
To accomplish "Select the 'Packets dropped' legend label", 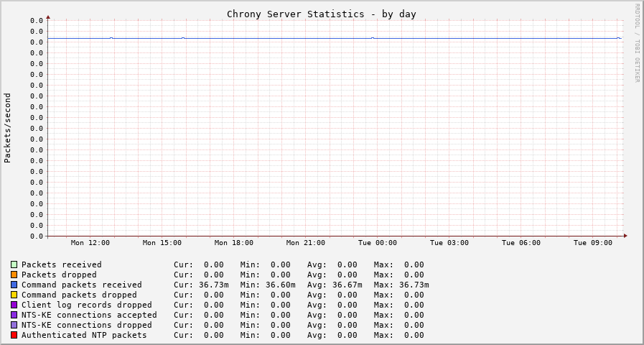I will (x=59, y=275).
